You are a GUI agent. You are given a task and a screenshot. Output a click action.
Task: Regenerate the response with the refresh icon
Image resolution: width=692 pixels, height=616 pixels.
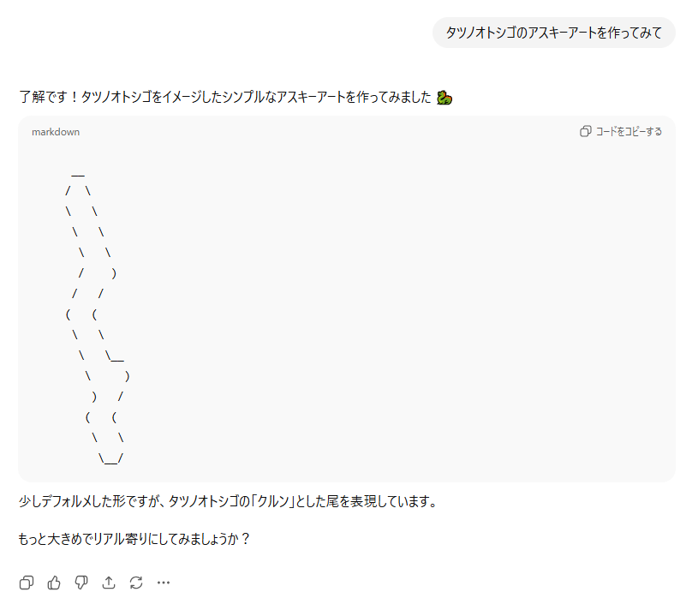[136, 583]
